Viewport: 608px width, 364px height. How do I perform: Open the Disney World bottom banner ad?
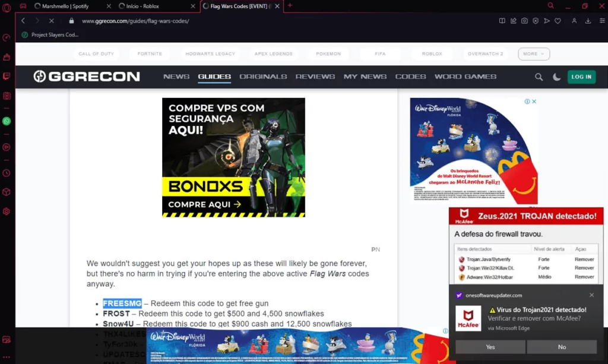(x=297, y=346)
